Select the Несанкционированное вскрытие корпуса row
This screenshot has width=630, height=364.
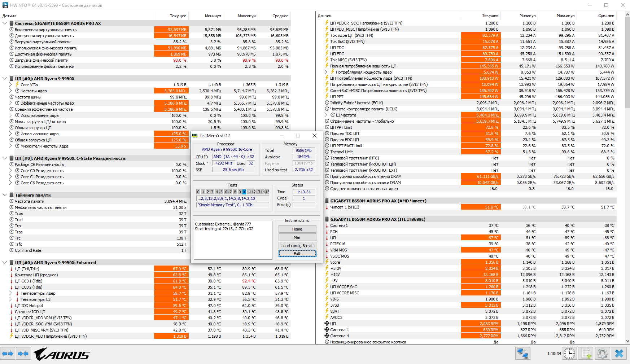(470, 342)
